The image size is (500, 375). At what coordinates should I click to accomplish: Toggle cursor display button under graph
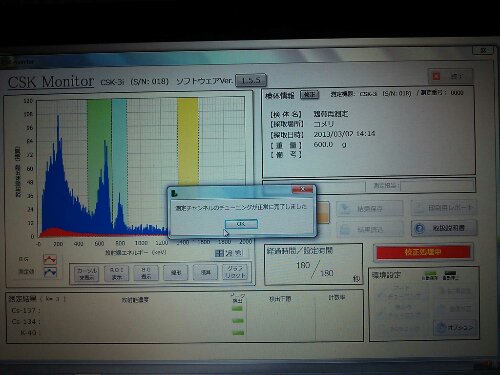click(x=87, y=273)
